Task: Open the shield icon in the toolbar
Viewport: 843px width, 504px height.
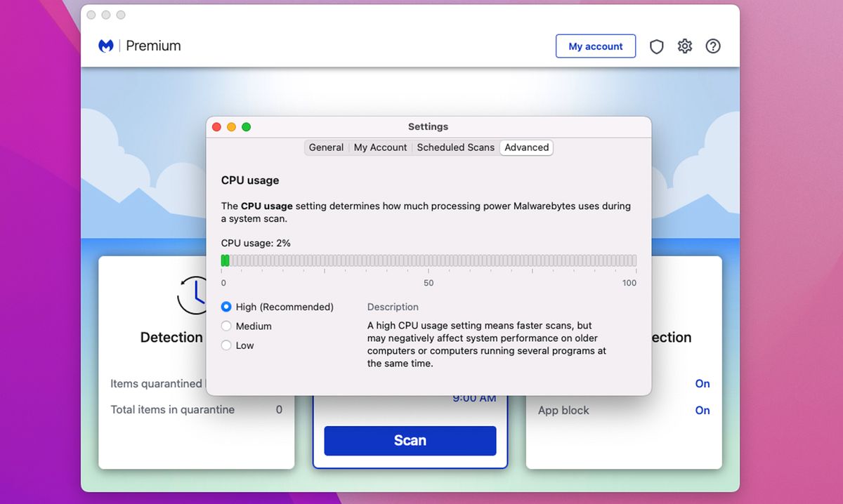Action: (656, 46)
